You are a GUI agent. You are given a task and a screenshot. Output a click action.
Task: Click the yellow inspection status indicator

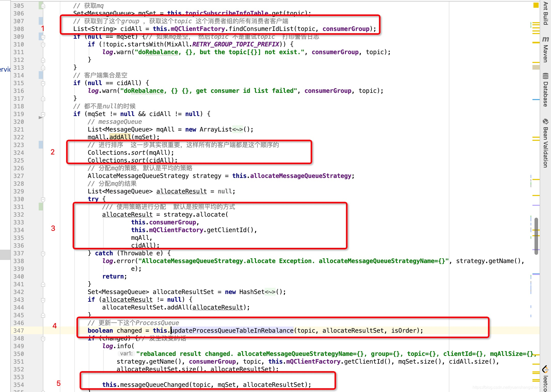(x=536, y=5)
